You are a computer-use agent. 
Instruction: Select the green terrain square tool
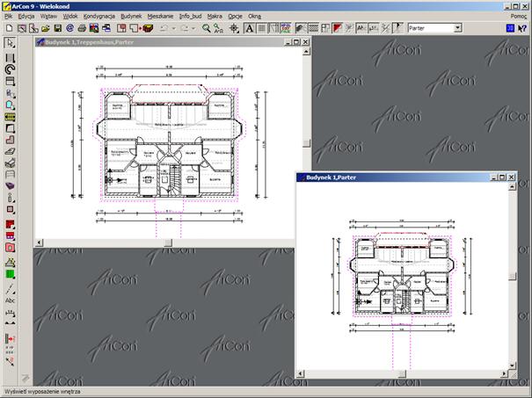pos(11,274)
